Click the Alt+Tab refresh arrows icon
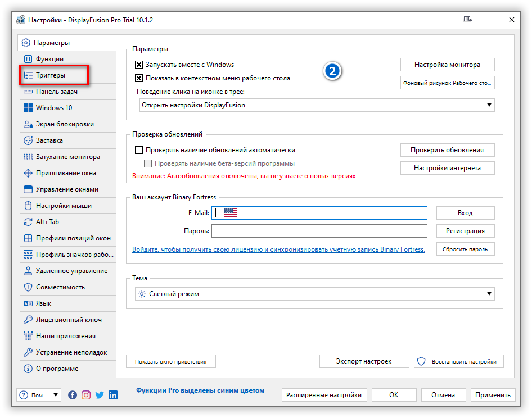This screenshot has height=418, width=532. coord(28,222)
